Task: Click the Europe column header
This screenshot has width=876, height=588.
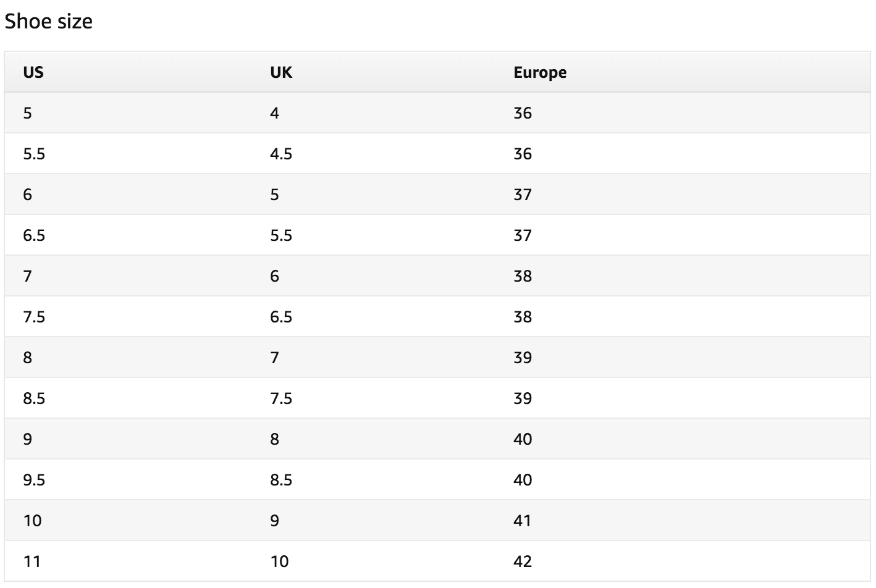Action: (539, 72)
